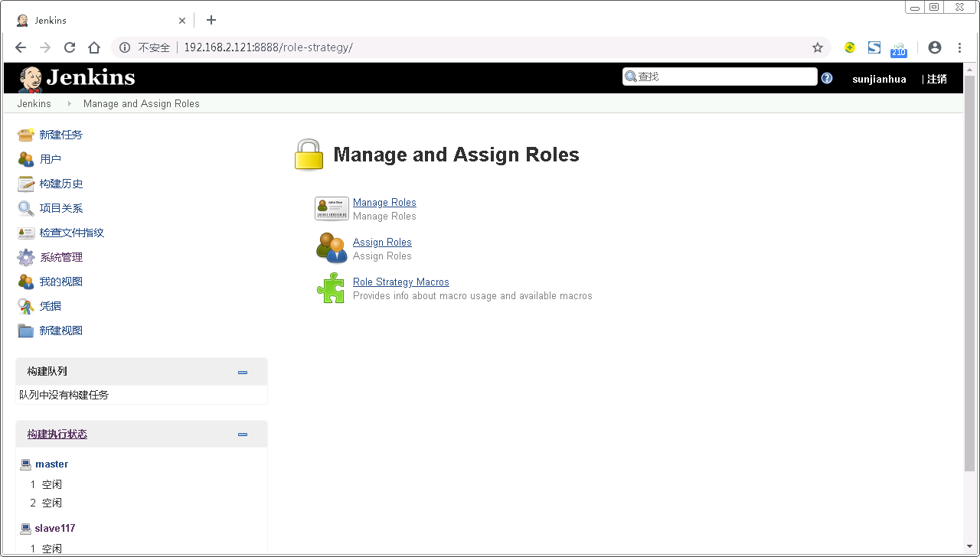Open the slave117 node link
The height and width of the screenshot is (557, 980).
point(55,529)
